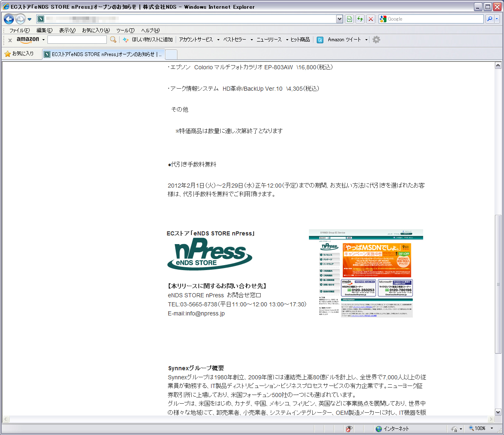
Task: Refresh the page with green arrows icon
Action: click(360, 19)
